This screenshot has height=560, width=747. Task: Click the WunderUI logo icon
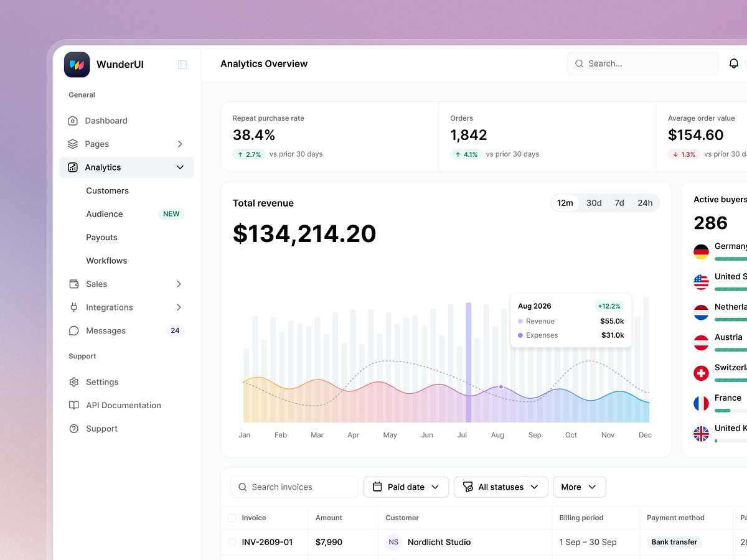click(77, 64)
